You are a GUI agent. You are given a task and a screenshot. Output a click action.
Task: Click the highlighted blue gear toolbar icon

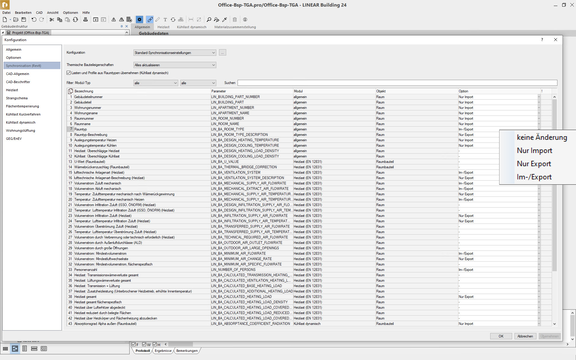click(140, 19)
